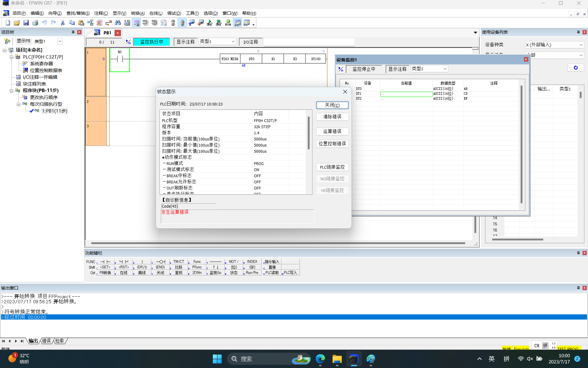
Task: Toggle the 监控执行中 monitoring button
Action: pos(152,42)
